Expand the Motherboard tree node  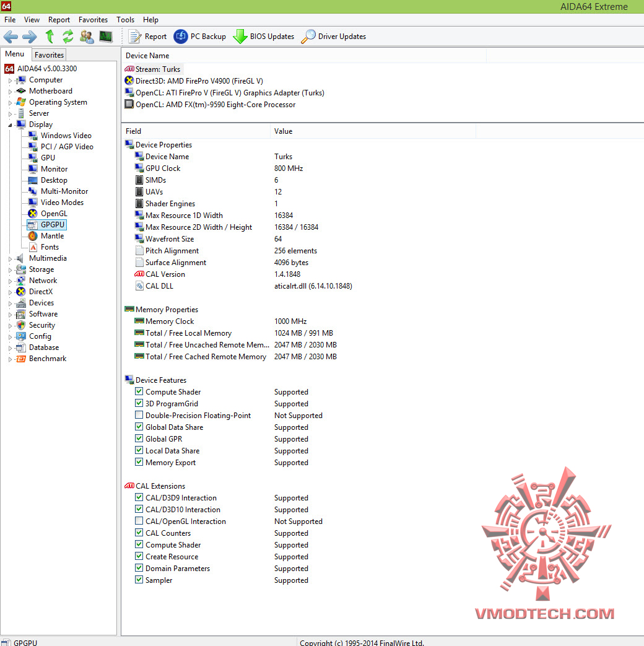point(11,92)
